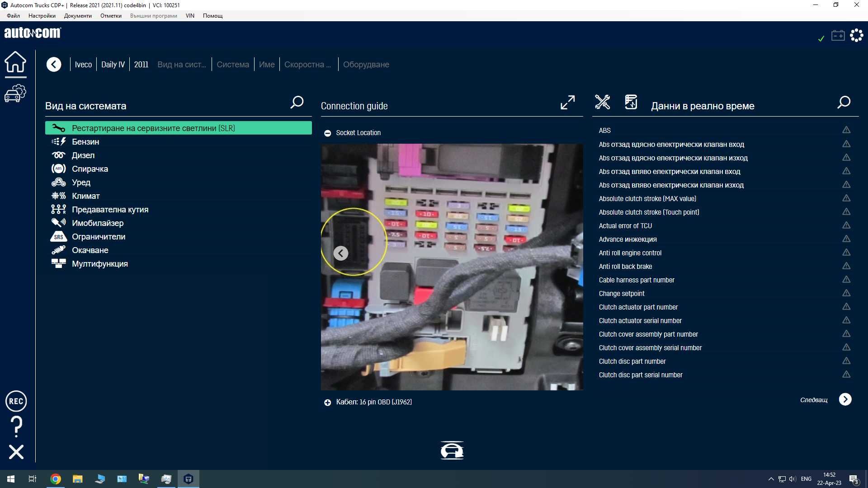Viewport: 868px width, 488px height.
Task: Click the VCI connection gear icon
Action: (857, 35)
